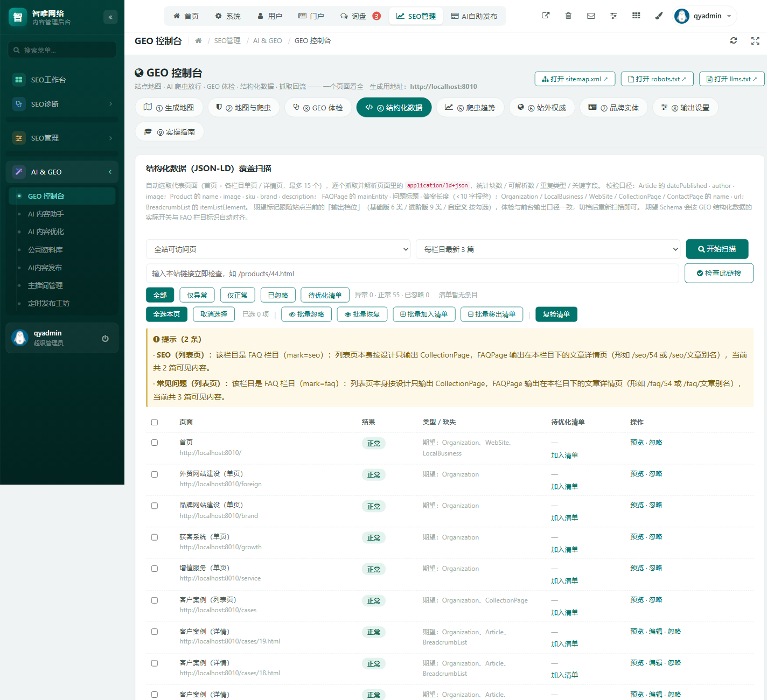Click the paintbrush theme icon

coord(659,16)
